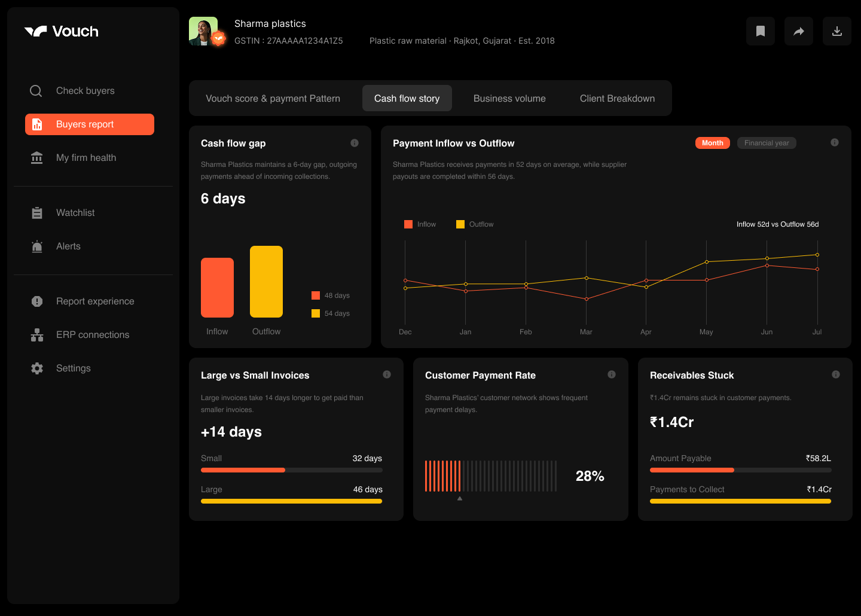Click the "32 days" small invoice value
This screenshot has width=861, height=616.
point(367,458)
